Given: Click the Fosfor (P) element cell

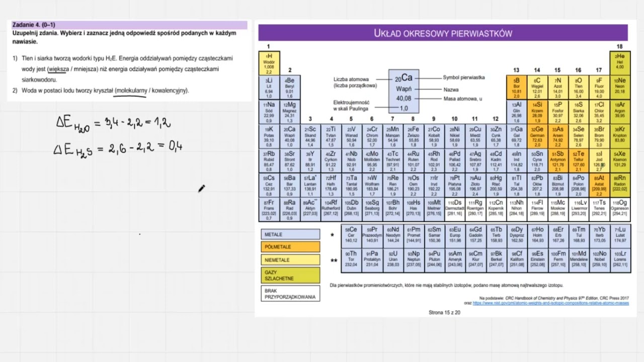Looking at the screenshot, I should click(x=558, y=112).
